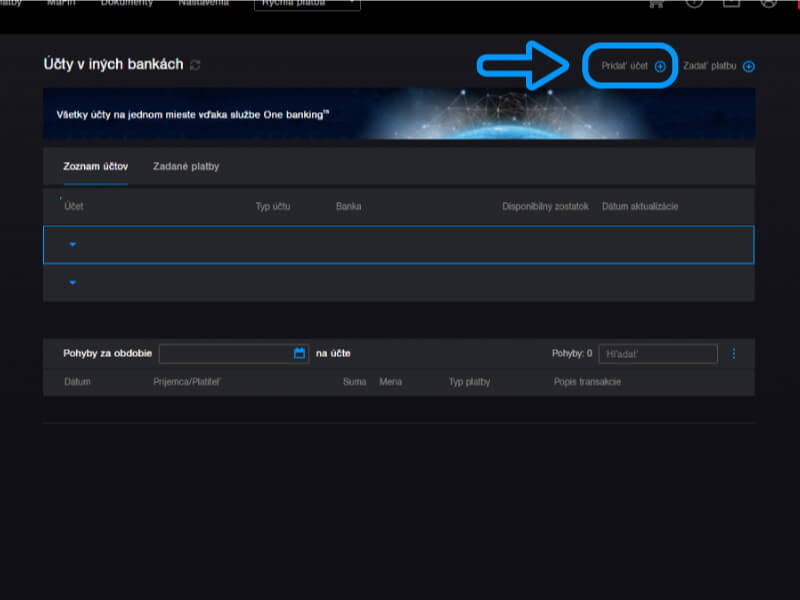
Task: Open the Dokumenty menu
Action: 126,3
